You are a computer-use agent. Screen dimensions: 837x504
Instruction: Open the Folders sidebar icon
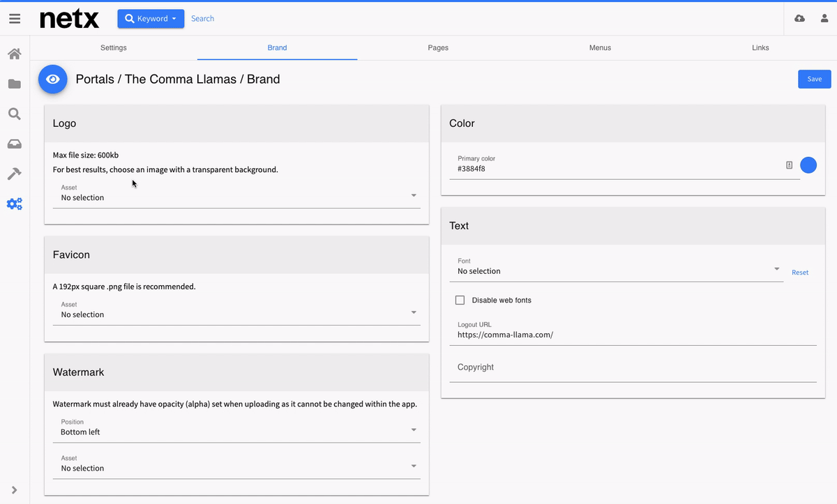(15, 84)
